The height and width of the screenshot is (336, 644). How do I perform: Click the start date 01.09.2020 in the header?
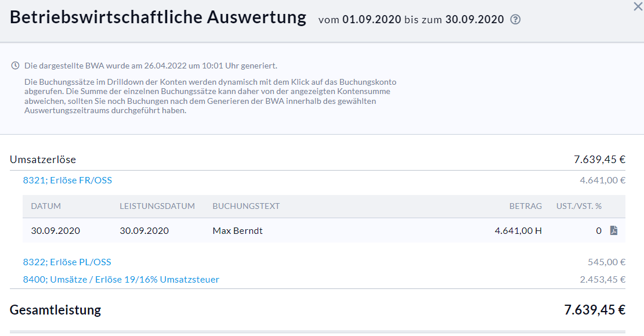(x=371, y=19)
